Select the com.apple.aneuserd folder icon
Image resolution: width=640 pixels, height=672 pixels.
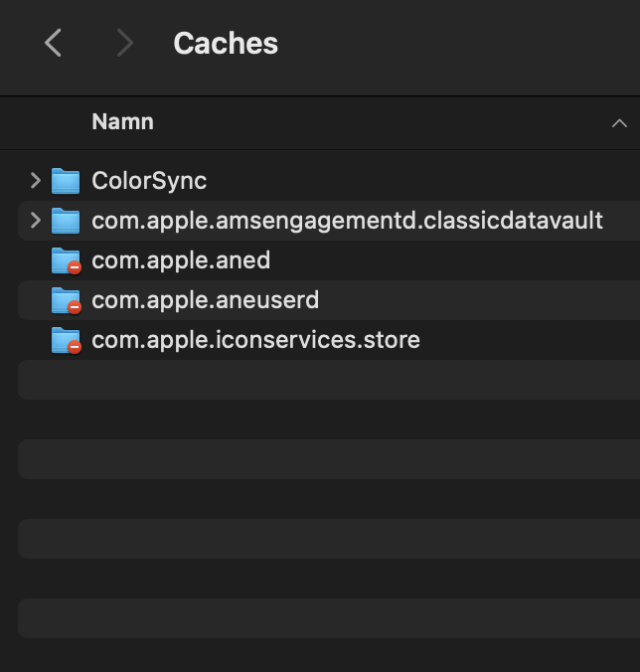(x=66, y=300)
